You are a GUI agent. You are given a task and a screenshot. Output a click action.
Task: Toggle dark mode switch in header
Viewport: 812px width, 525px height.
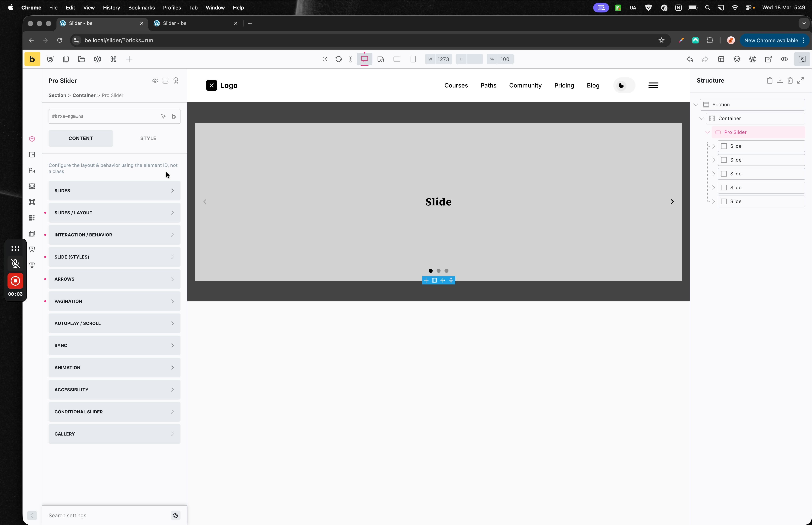pos(624,86)
